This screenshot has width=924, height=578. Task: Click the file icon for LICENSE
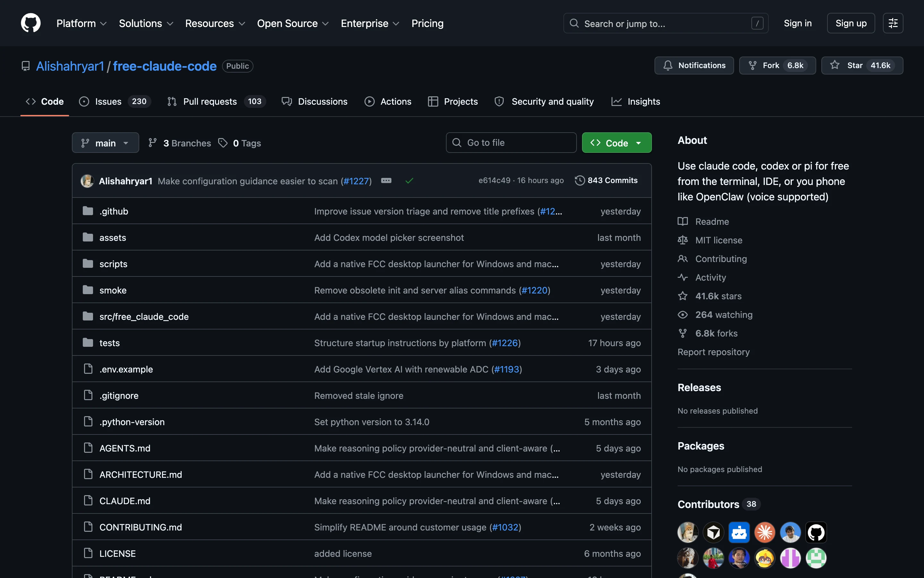(x=88, y=553)
